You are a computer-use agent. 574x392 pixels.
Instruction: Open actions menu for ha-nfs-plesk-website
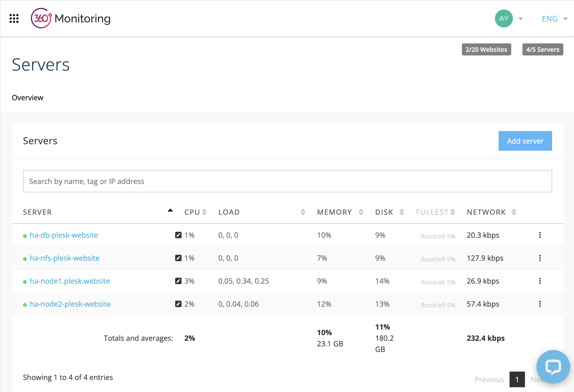pyautogui.click(x=540, y=258)
